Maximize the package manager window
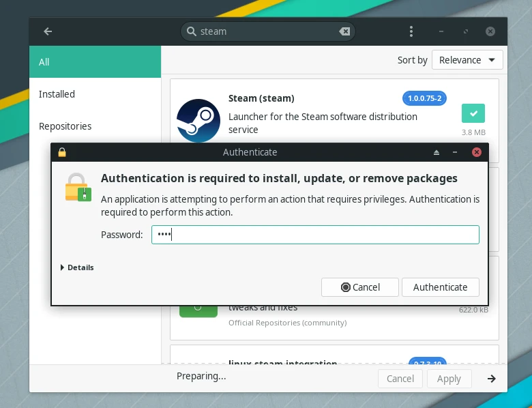Image resolution: width=532 pixels, height=408 pixels. point(465,31)
